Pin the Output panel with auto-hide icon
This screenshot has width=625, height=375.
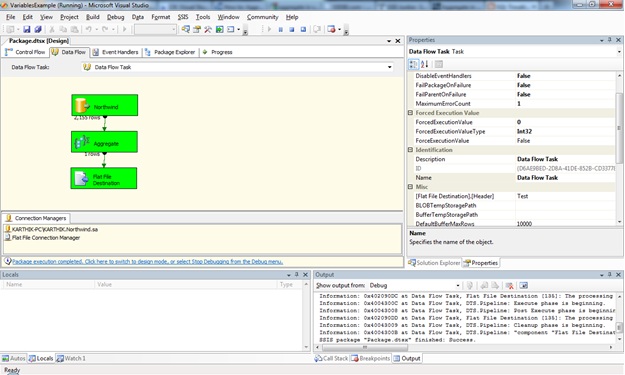pyautogui.click(x=609, y=275)
